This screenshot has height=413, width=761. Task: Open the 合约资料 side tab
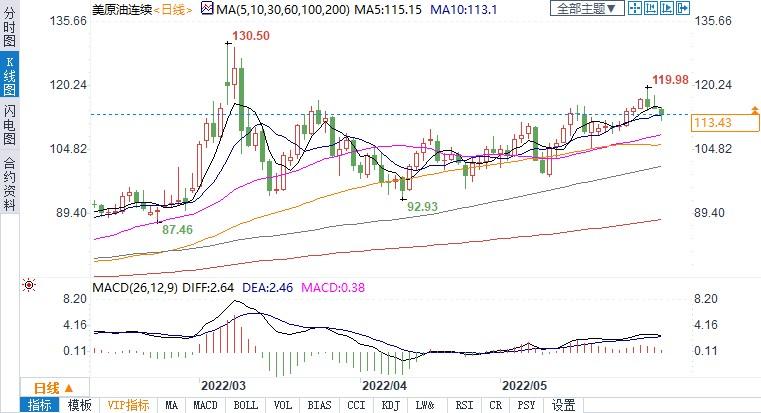[9, 184]
